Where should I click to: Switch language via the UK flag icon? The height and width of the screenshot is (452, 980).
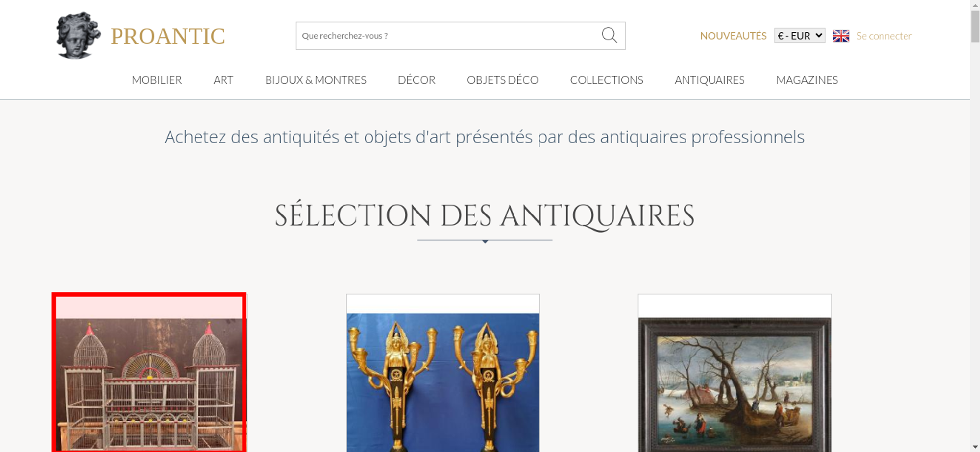tap(841, 36)
